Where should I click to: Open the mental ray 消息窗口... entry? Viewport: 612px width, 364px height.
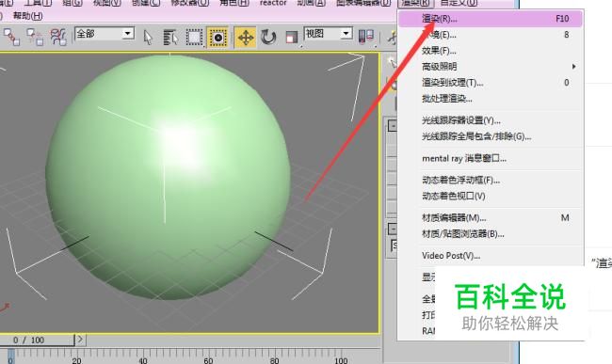[x=491, y=158]
